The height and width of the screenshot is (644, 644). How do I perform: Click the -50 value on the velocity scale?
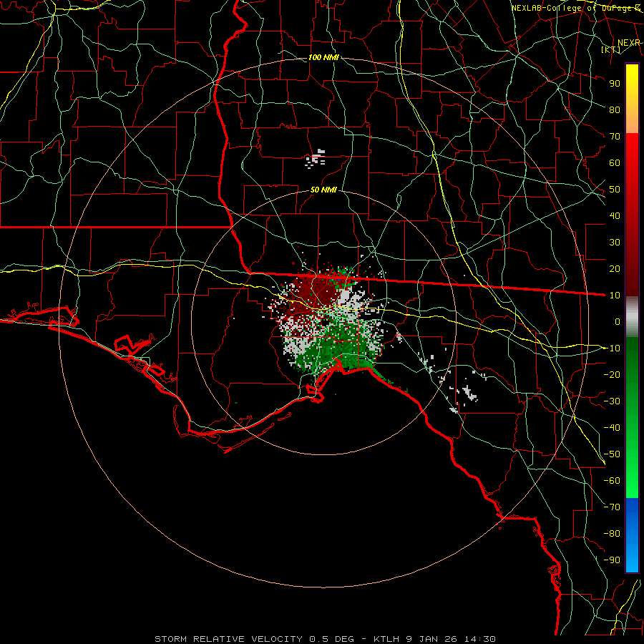coord(612,454)
